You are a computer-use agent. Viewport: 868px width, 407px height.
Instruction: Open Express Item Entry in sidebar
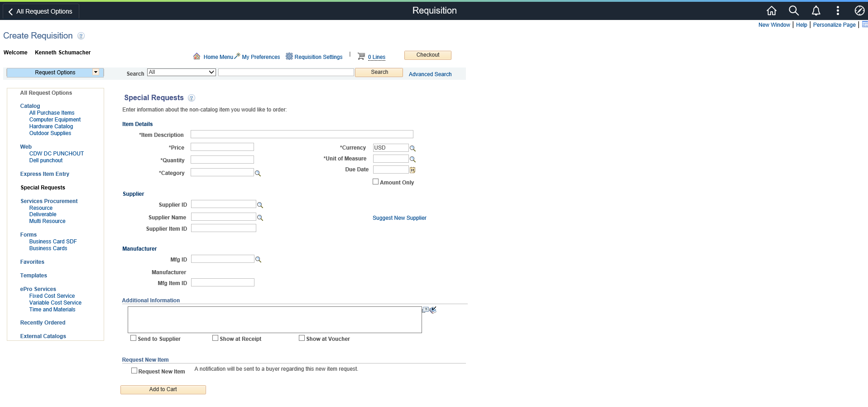coord(44,174)
